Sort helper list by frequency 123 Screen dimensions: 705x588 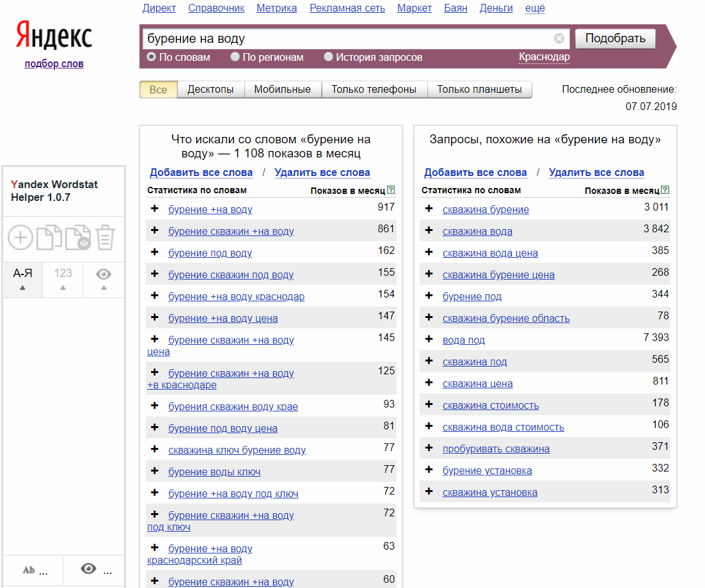pos(63,279)
